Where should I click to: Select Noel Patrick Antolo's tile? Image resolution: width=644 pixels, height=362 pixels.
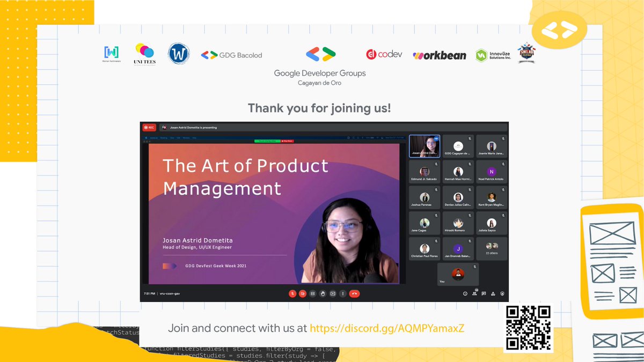(492, 172)
